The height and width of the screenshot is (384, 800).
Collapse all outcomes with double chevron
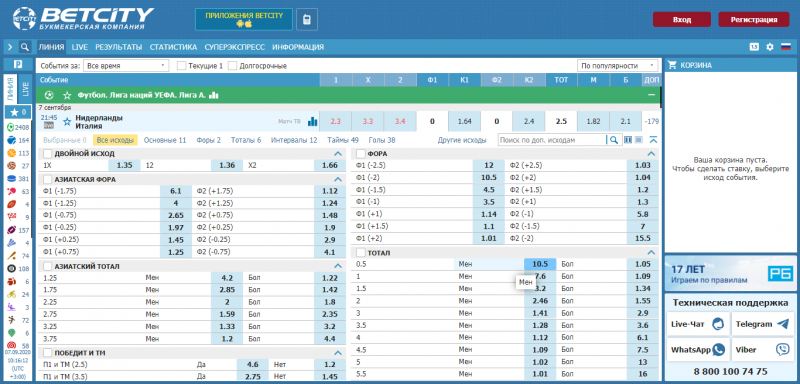pos(654,140)
